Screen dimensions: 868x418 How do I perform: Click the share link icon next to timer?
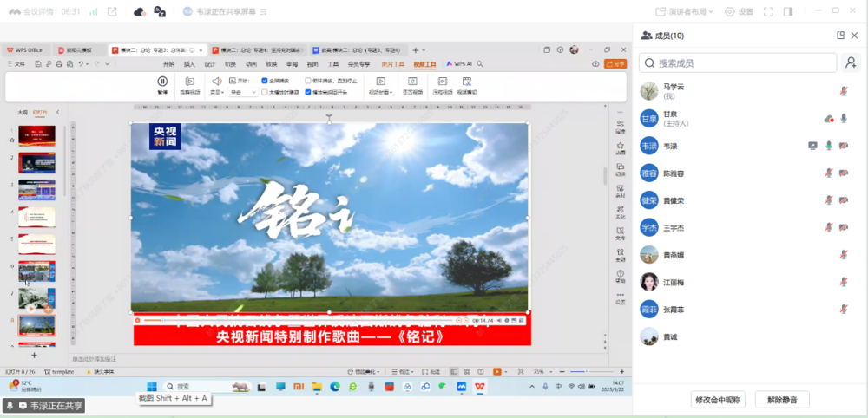click(x=112, y=11)
